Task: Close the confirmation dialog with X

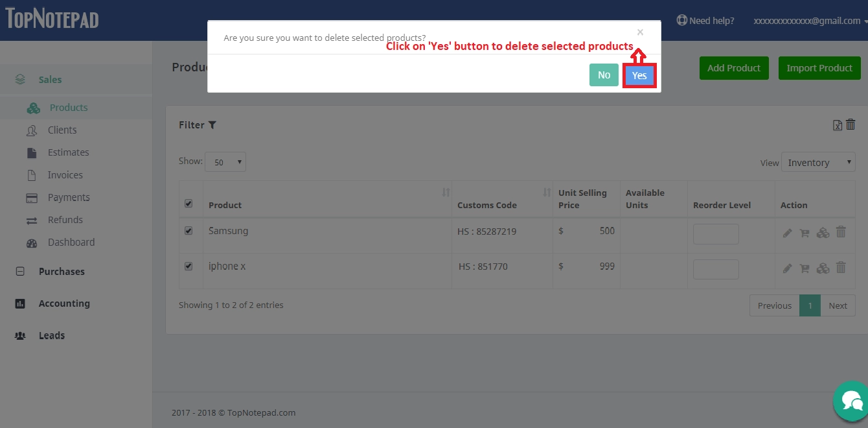Action: click(x=640, y=32)
